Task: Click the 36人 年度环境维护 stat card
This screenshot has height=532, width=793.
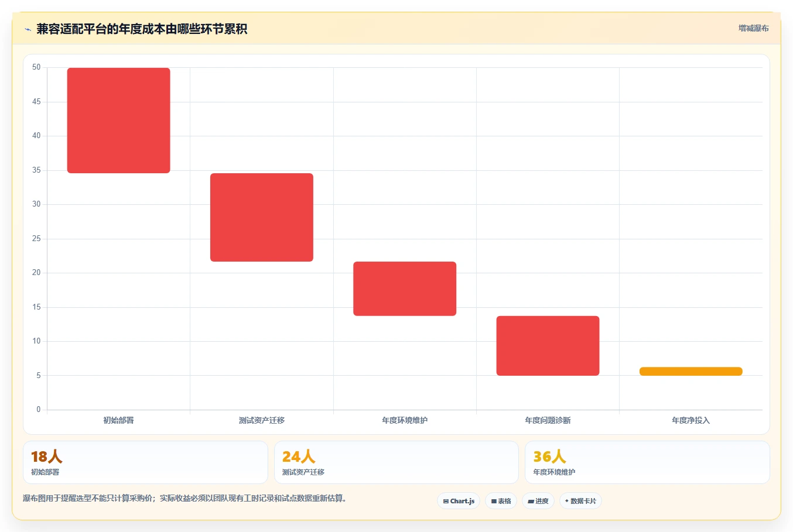Action: (x=647, y=462)
